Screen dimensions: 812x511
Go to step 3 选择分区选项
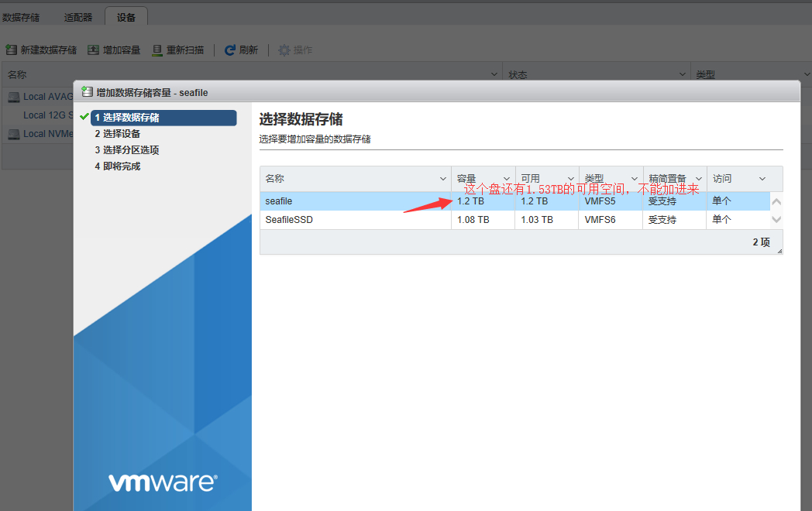[x=127, y=150]
